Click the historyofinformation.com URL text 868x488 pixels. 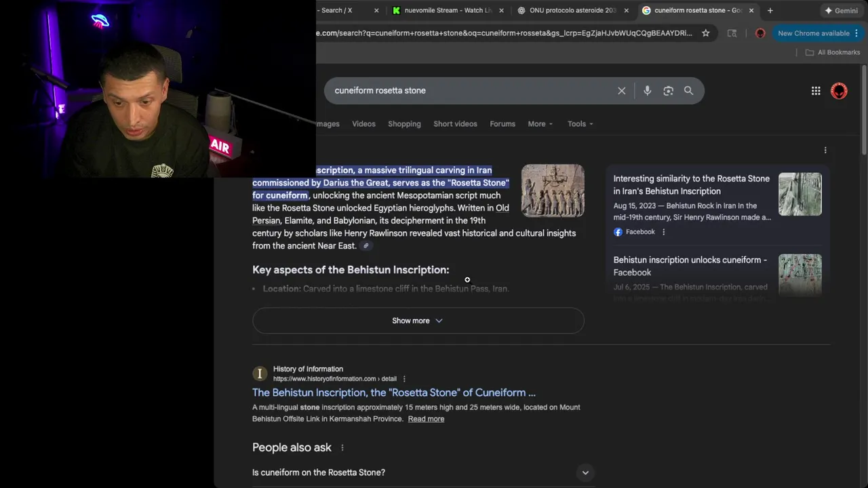tap(335, 379)
